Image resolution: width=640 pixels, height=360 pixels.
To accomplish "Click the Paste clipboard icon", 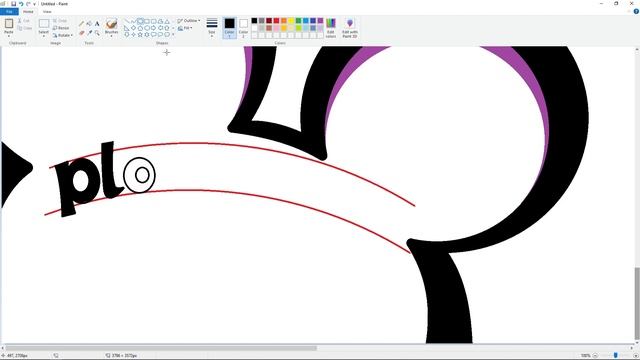I will pos(9,24).
